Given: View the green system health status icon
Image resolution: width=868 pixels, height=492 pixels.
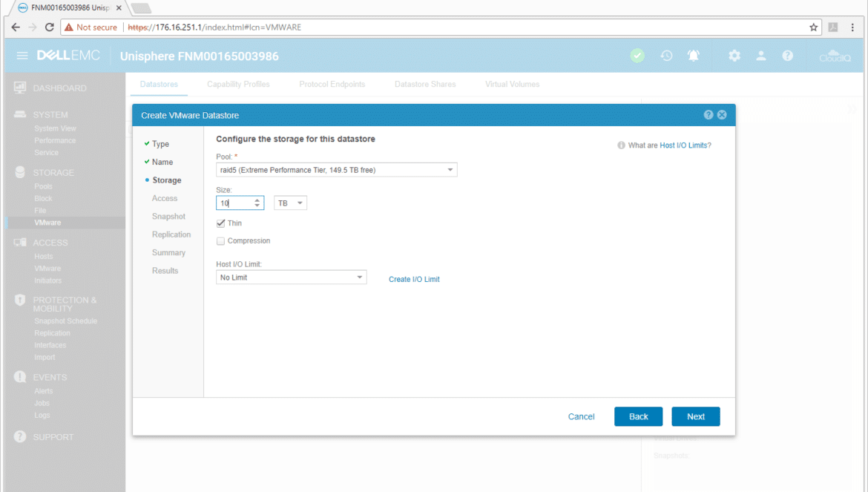Looking at the screenshot, I should coord(637,56).
